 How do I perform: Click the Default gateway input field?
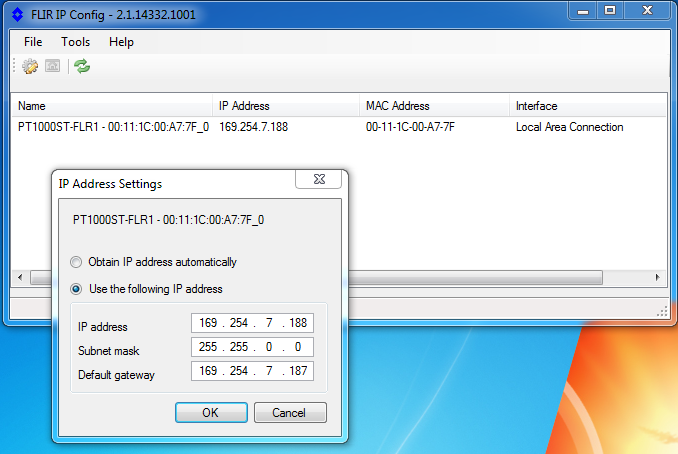pyautogui.click(x=252, y=371)
